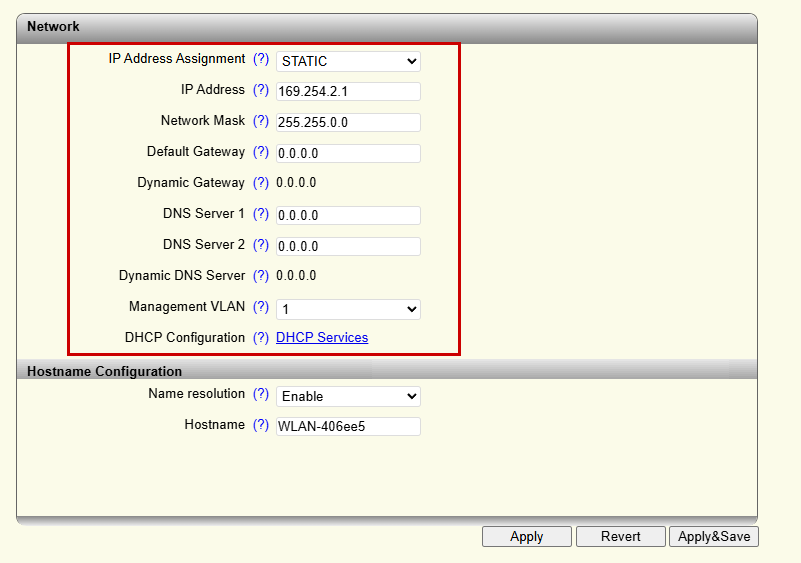Click the (?) help next to IP Address
Viewport: 801px width, 563px height.
coord(261,90)
